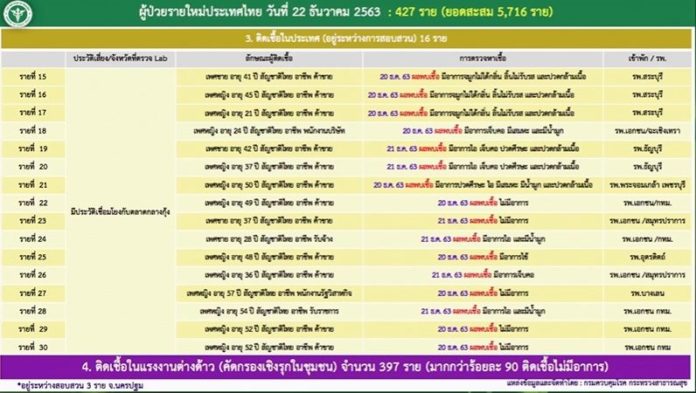
Task: Click hospital cell 'รพ.เอกชน/ฉะเชิงเทรา'
Action: point(647,131)
